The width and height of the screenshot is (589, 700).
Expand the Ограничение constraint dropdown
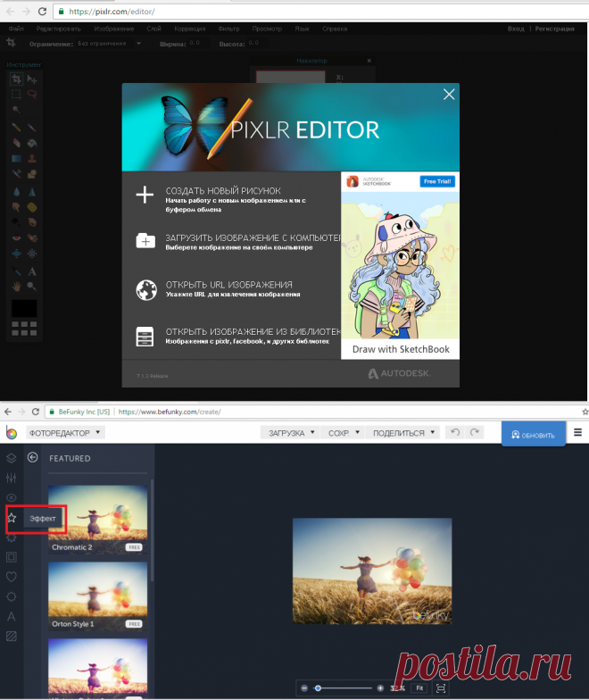pyautogui.click(x=139, y=43)
